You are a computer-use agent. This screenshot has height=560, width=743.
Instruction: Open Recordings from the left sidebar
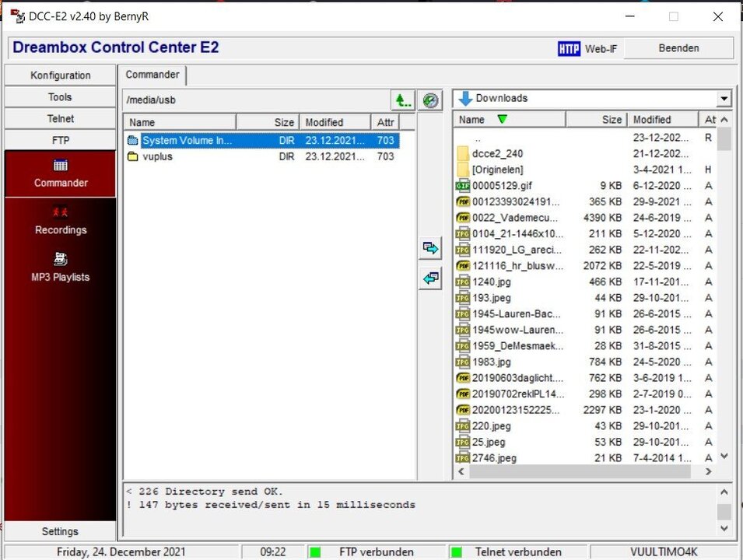pos(60,222)
